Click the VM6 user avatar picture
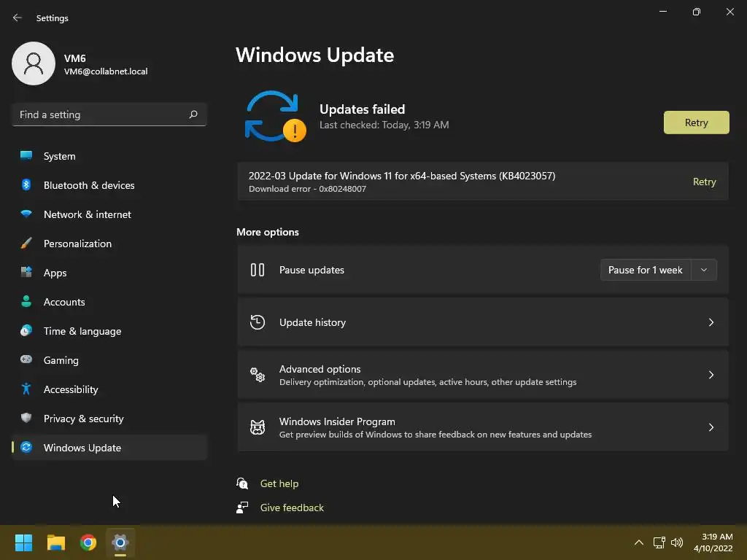This screenshot has width=747, height=560. pos(34,63)
